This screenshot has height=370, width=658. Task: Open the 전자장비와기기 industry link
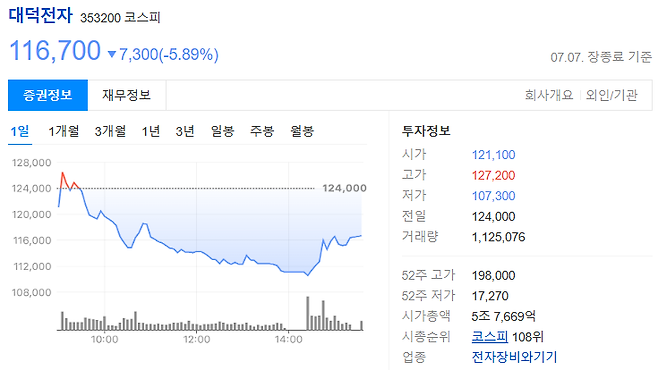click(x=514, y=357)
